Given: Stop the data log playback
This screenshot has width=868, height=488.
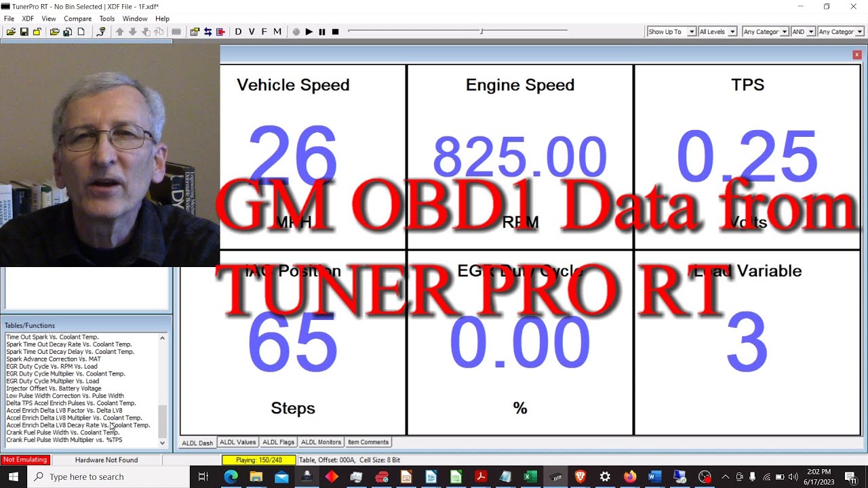Looking at the screenshot, I should tap(335, 32).
